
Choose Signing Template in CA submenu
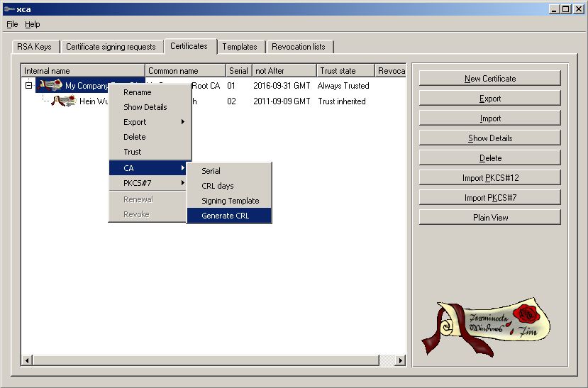pyautogui.click(x=230, y=201)
